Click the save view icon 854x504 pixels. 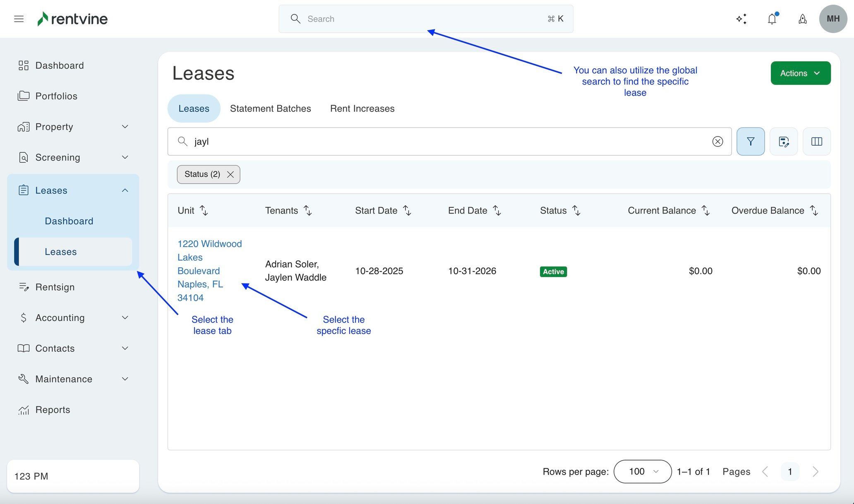point(783,142)
